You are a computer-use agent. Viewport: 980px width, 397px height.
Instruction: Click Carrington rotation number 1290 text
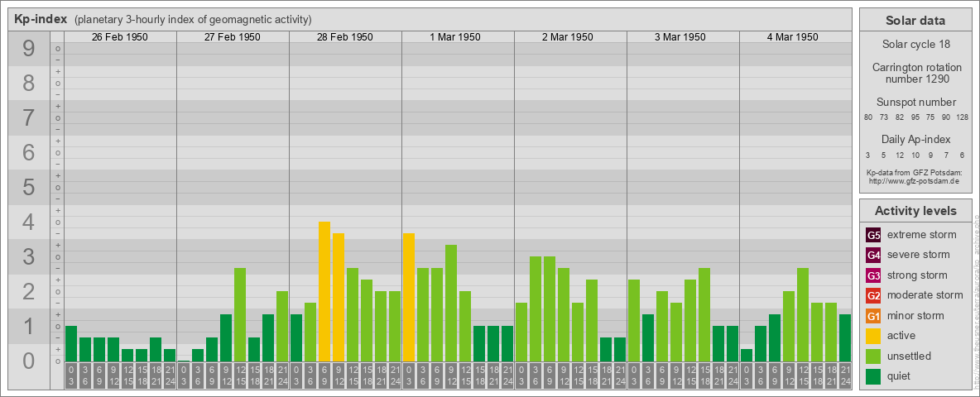pyautogui.click(x=915, y=73)
